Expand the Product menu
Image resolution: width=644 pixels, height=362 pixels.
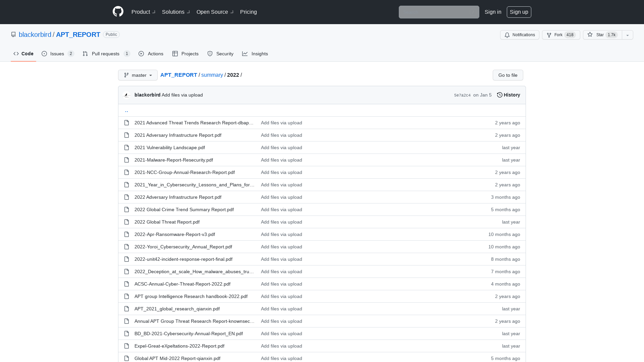143,12
